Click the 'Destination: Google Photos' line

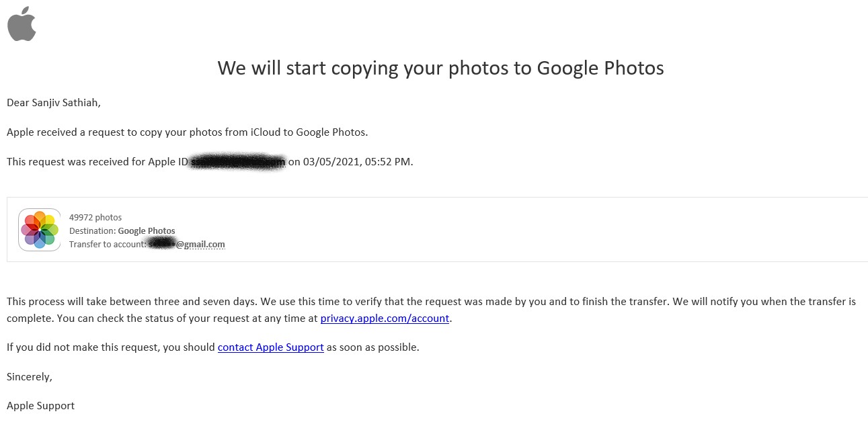tap(122, 230)
